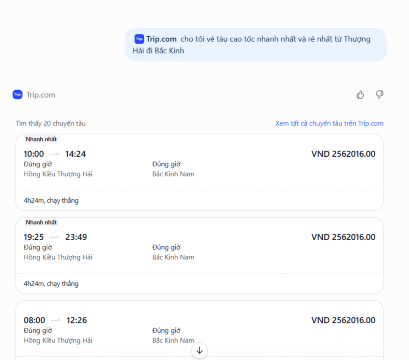The height and width of the screenshot is (360, 409).
Task: Click the thumbs up feedback icon
Action: tap(360, 95)
